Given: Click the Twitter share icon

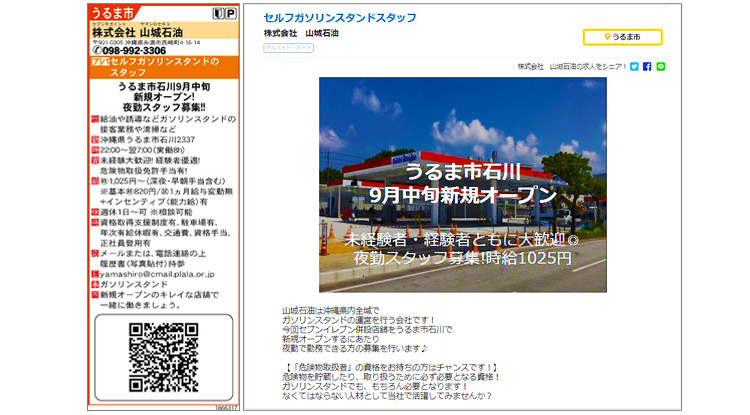Looking at the screenshot, I should [x=634, y=66].
